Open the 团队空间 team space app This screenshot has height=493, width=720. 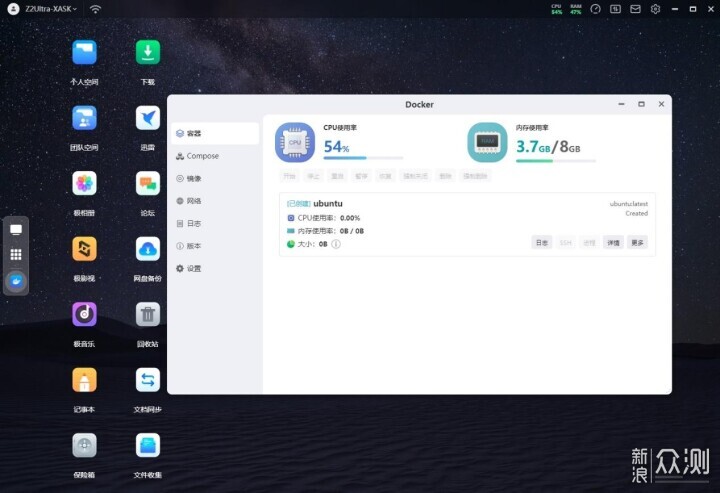(84, 118)
